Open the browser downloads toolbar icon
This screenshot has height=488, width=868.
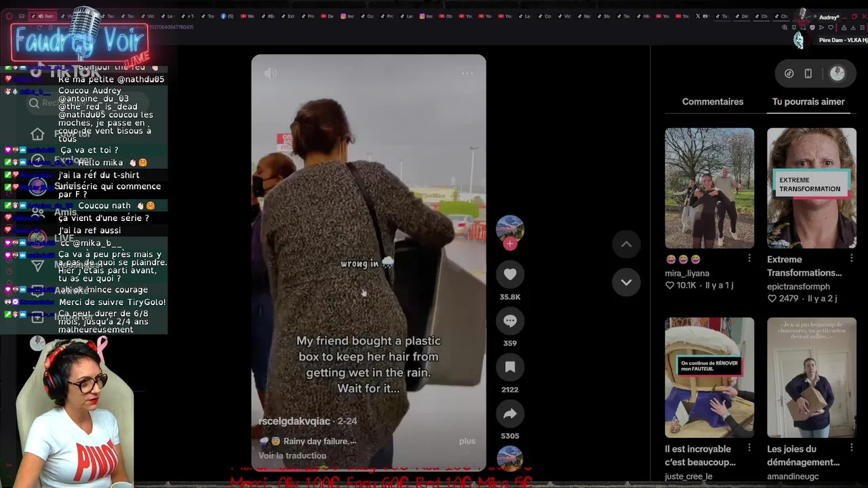(852, 27)
